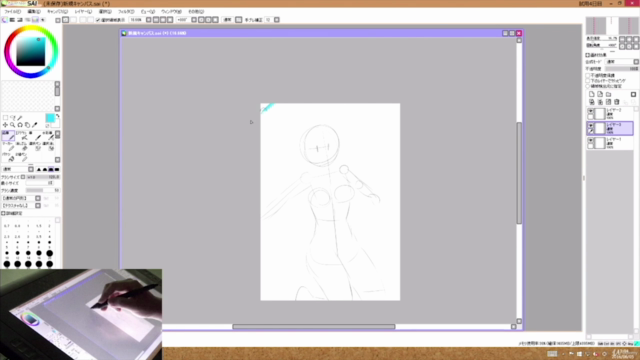Image resolution: width=640 pixels, height=360 pixels.
Task: Select layer 2 in the layer list
Action: point(610,113)
